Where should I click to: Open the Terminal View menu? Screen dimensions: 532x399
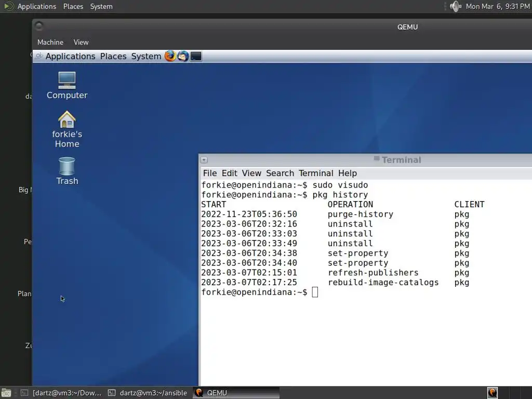[251, 173]
